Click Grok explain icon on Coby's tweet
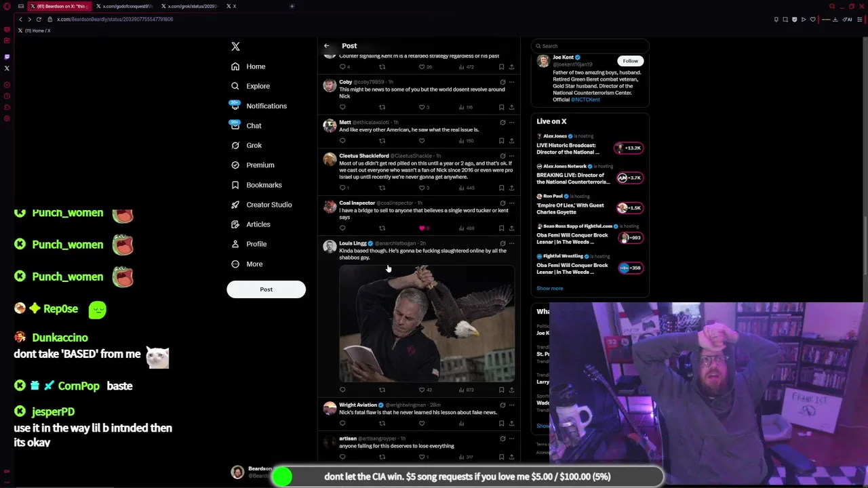This screenshot has height=488, width=868. click(x=502, y=82)
